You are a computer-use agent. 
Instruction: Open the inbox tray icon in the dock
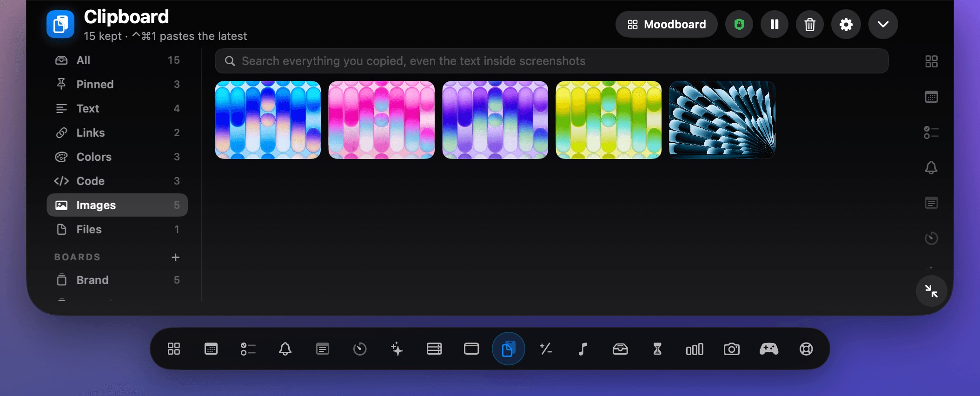pos(620,349)
